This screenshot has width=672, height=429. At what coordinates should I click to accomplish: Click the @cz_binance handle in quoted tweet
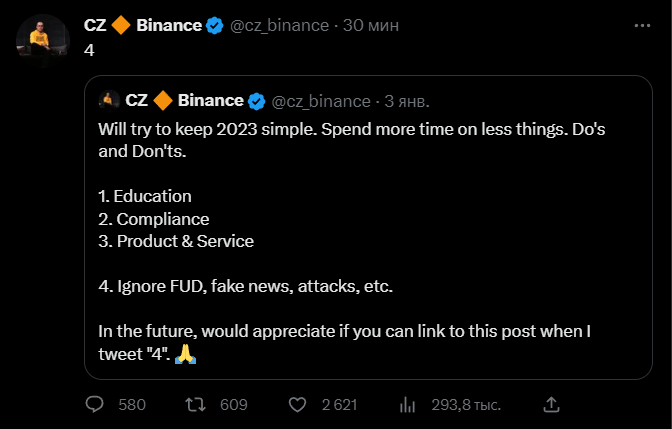click(x=321, y=100)
